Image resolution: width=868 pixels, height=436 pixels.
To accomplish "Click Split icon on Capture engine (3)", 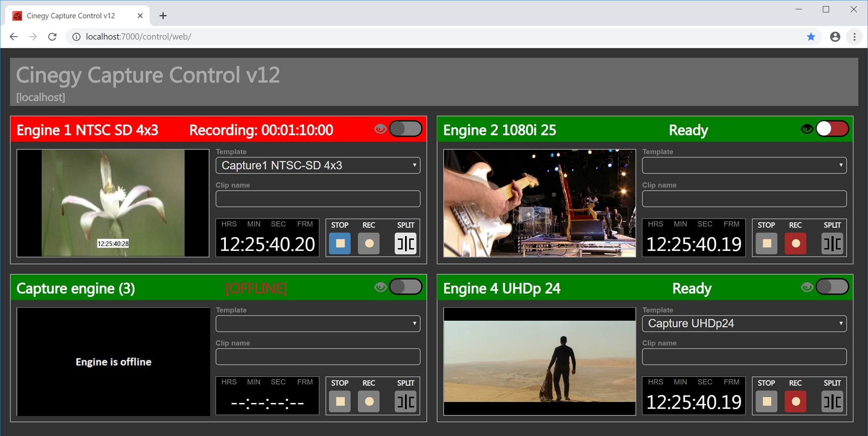I will point(405,401).
